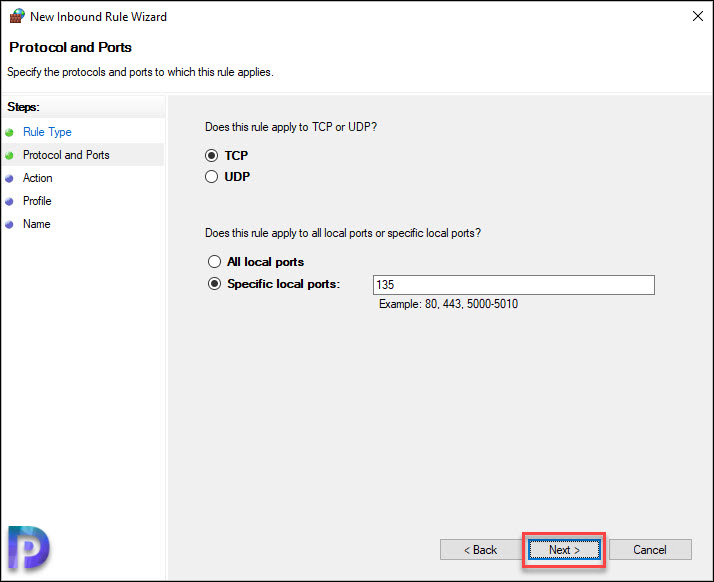714x582 pixels.
Task: Click the Next button
Action: click(x=564, y=550)
